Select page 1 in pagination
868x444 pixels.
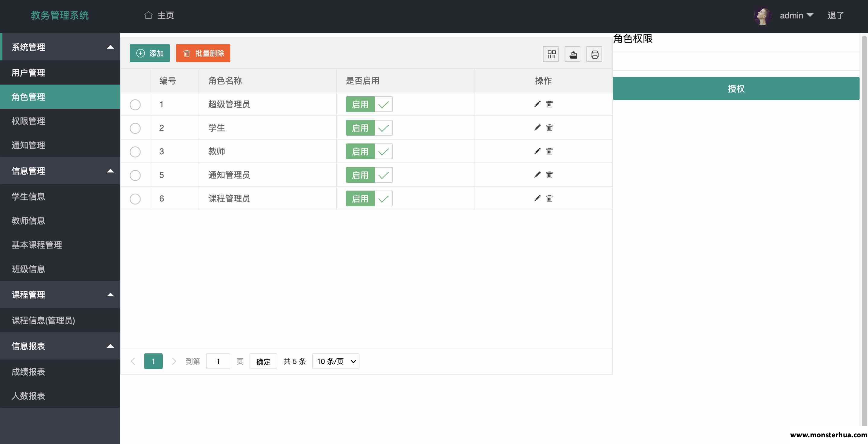153,362
